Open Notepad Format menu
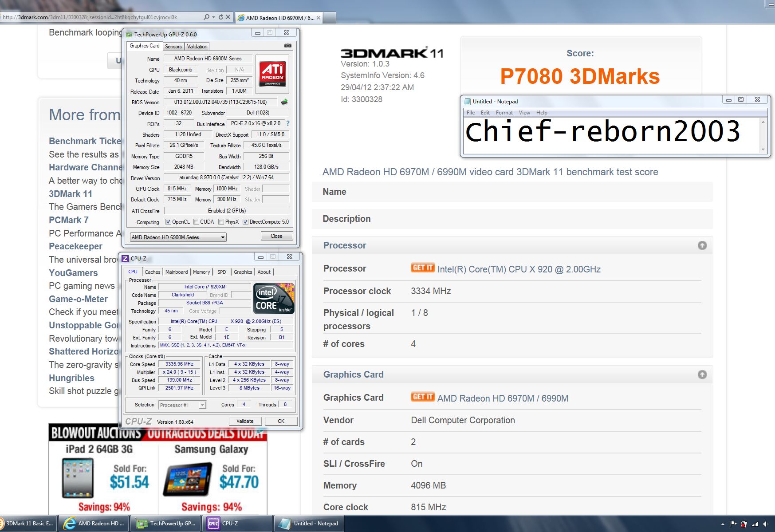775x532 pixels. (504, 113)
